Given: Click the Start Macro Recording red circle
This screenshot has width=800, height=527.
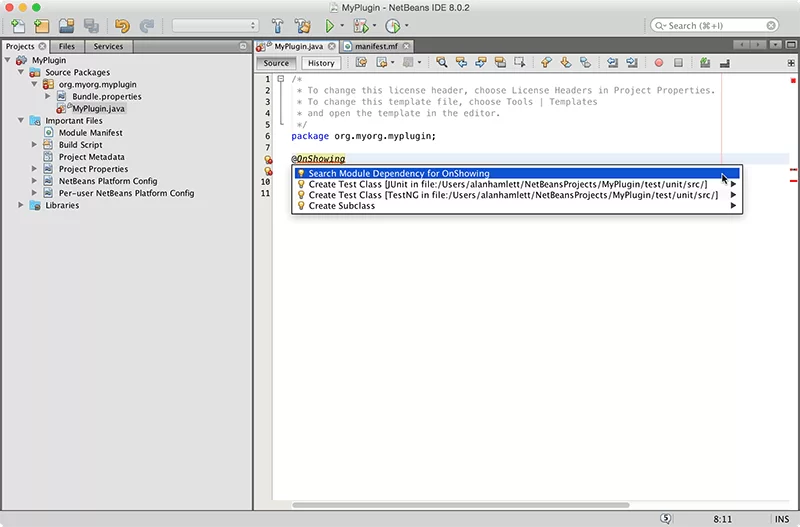Looking at the screenshot, I should (x=659, y=63).
